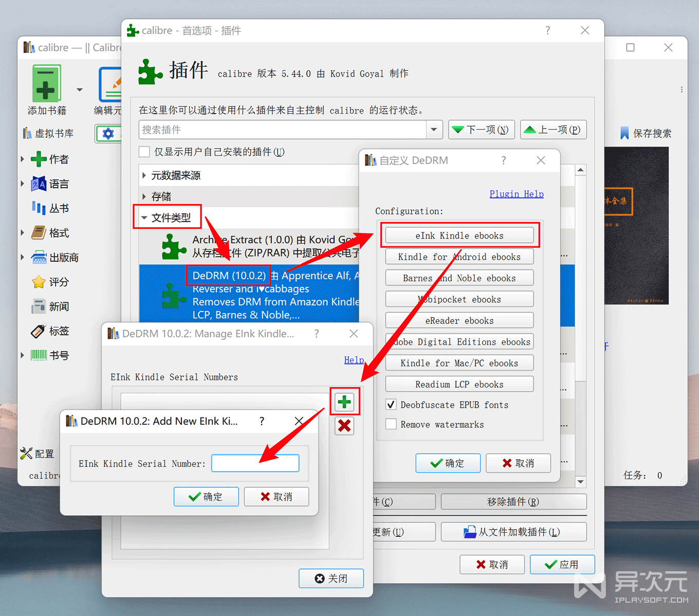Open eReader ebooks configuration
This screenshot has height=616, width=699.
click(459, 320)
